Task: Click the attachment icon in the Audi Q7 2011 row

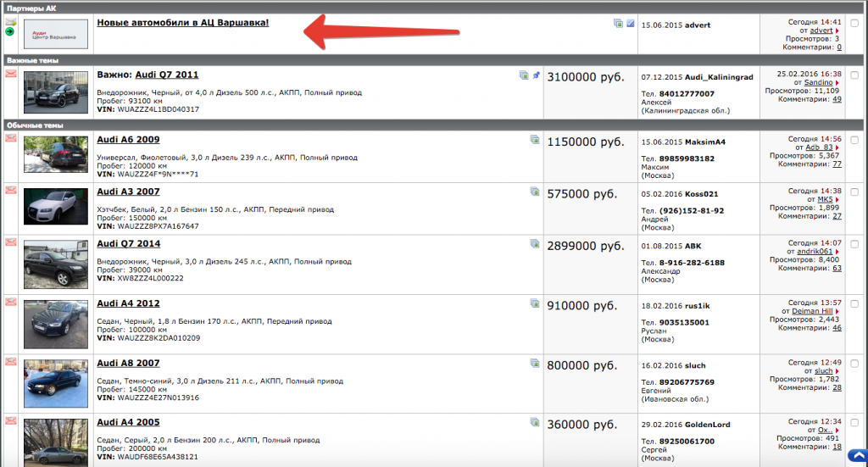Action: pyautogui.click(x=524, y=75)
